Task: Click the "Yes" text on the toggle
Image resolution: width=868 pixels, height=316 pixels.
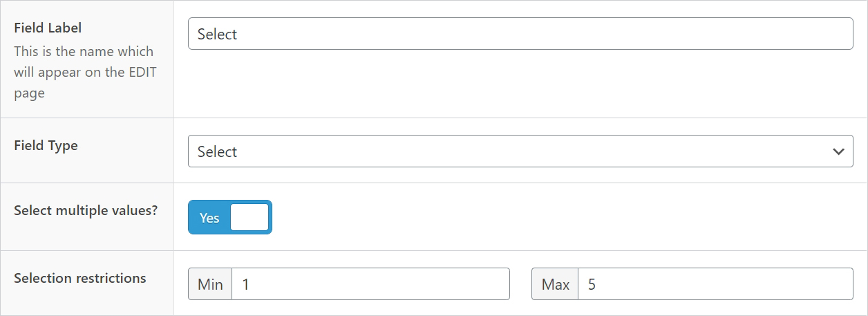Action: [209, 218]
